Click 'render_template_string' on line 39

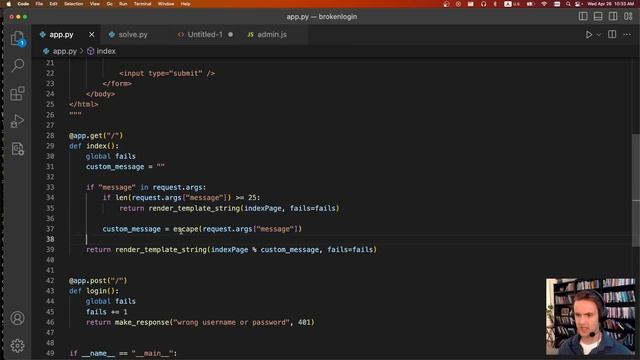161,249
